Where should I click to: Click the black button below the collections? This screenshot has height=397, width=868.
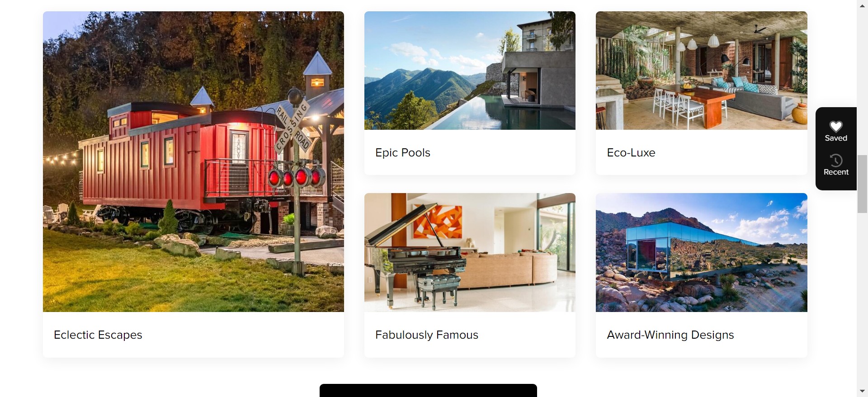[428, 390]
